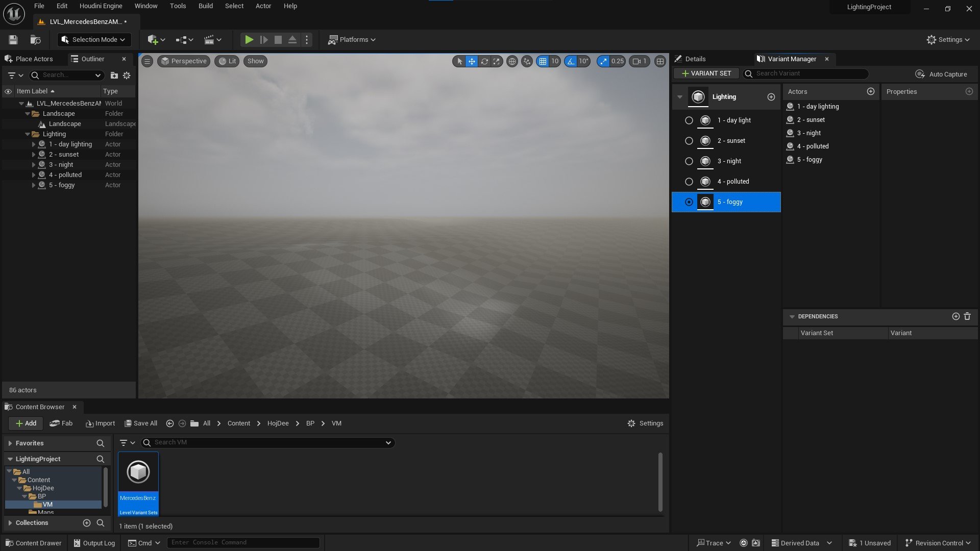Select the MercedesBenz Level Variant Sets thumbnail
This screenshot has height=551, width=980.
click(138, 483)
